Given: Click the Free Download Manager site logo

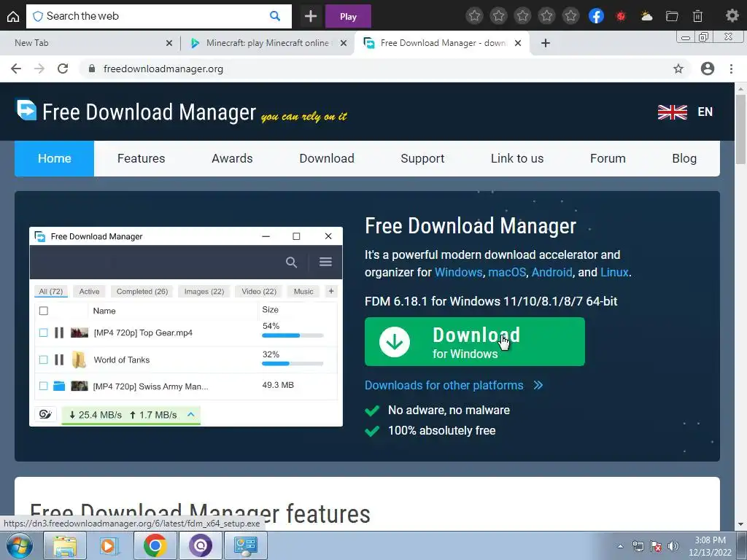Looking at the screenshot, I should (136, 112).
